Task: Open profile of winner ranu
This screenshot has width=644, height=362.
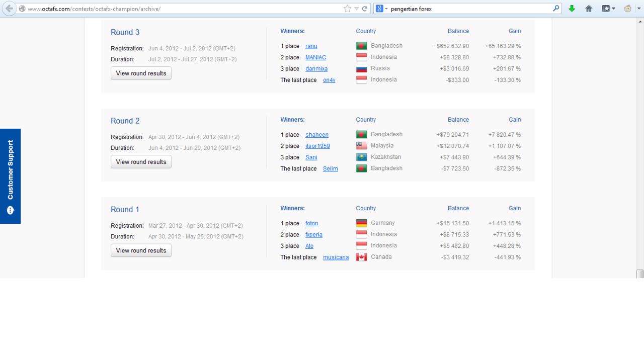Action: [311, 46]
